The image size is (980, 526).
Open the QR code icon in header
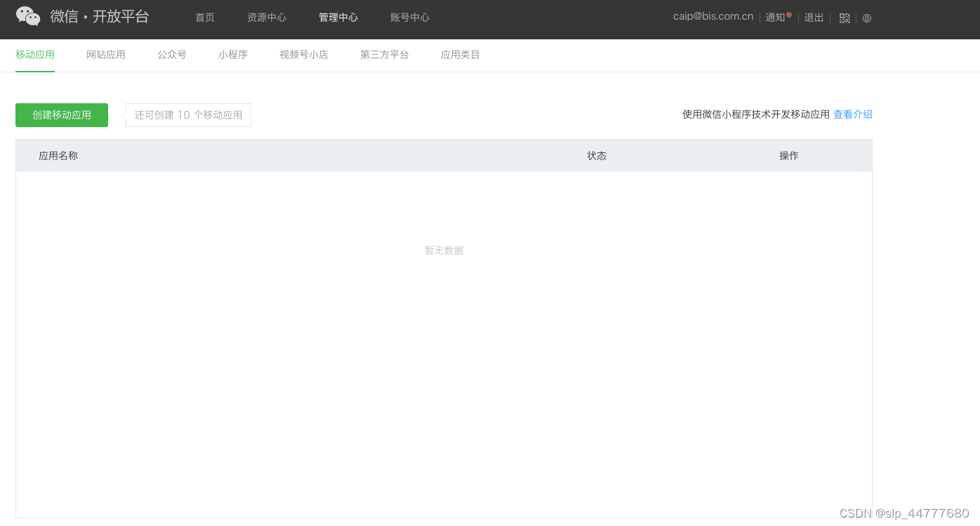point(845,18)
